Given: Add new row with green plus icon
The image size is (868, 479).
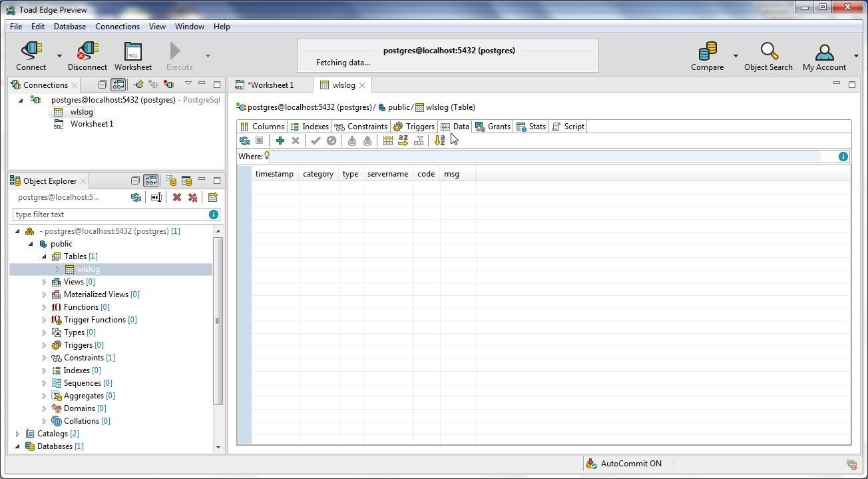Looking at the screenshot, I should (x=280, y=141).
